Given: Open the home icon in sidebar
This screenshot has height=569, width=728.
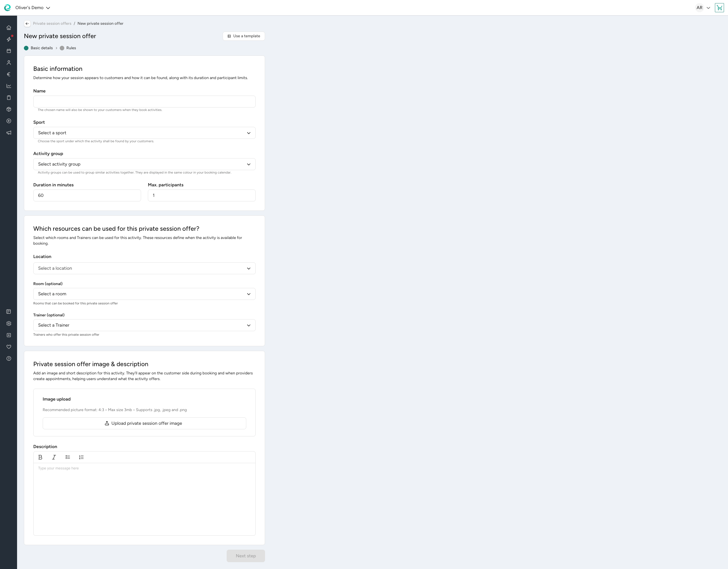Looking at the screenshot, I should click(x=9, y=28).
